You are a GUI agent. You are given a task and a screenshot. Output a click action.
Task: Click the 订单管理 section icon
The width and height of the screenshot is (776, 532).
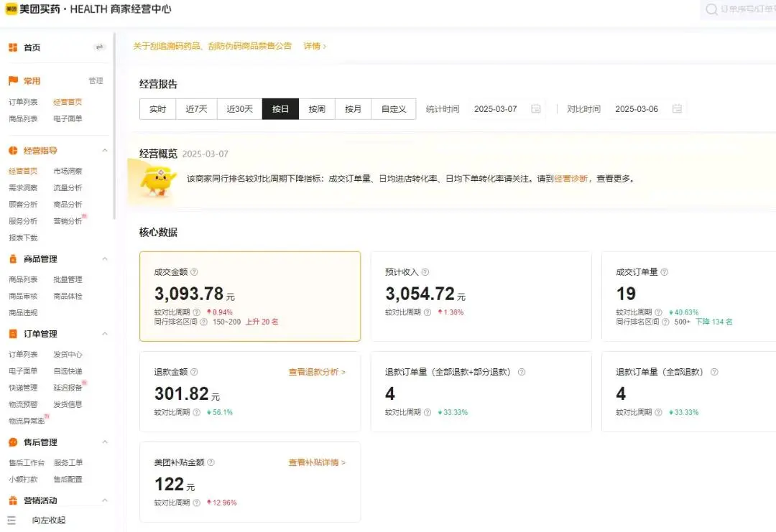click(13, 334)
